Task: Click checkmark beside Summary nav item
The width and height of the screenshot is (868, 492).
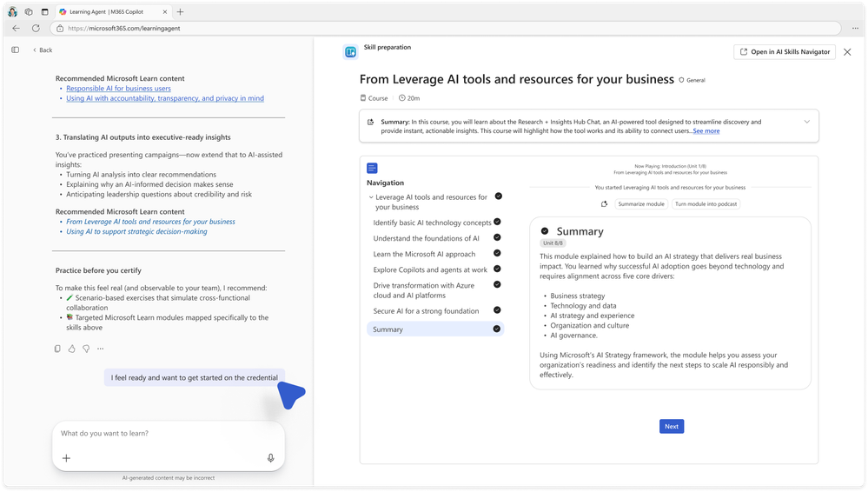Action: (x=496, y=329)
